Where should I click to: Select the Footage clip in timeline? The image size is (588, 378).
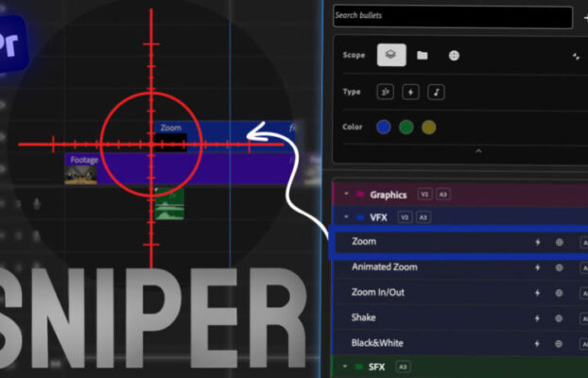180,169
